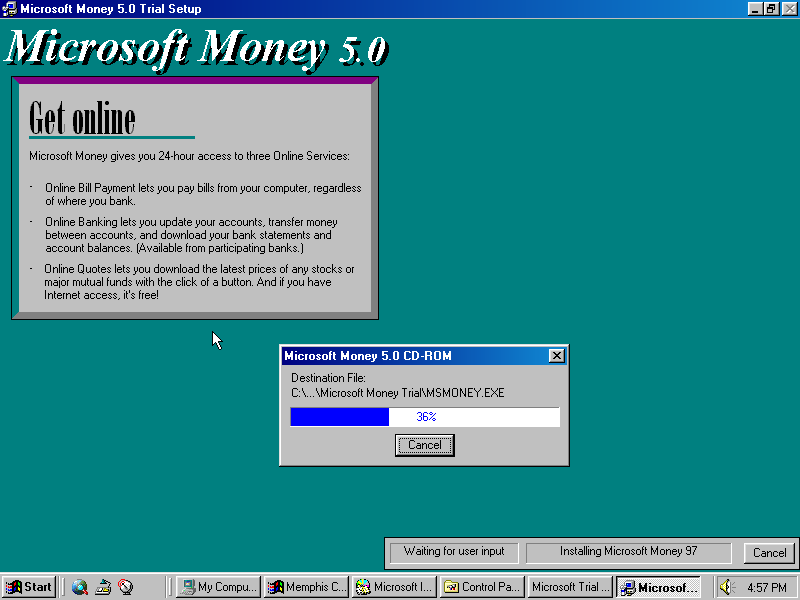Image resolution: width=800 pixels, height=600 pixels.
Task: Close the Microsoft Money Trial Setup window
Action: coord(789,9)
